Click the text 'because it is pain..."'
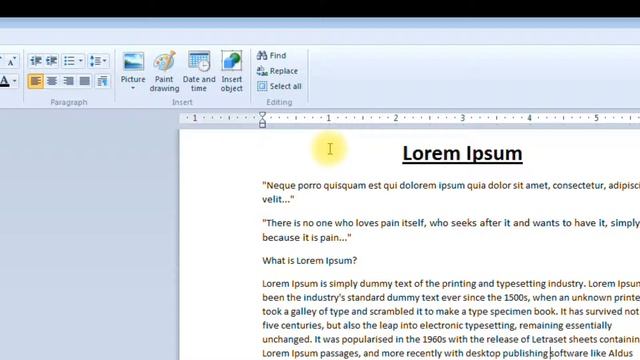640x360 pixels. pyautogui.click(x=307, y=237)
